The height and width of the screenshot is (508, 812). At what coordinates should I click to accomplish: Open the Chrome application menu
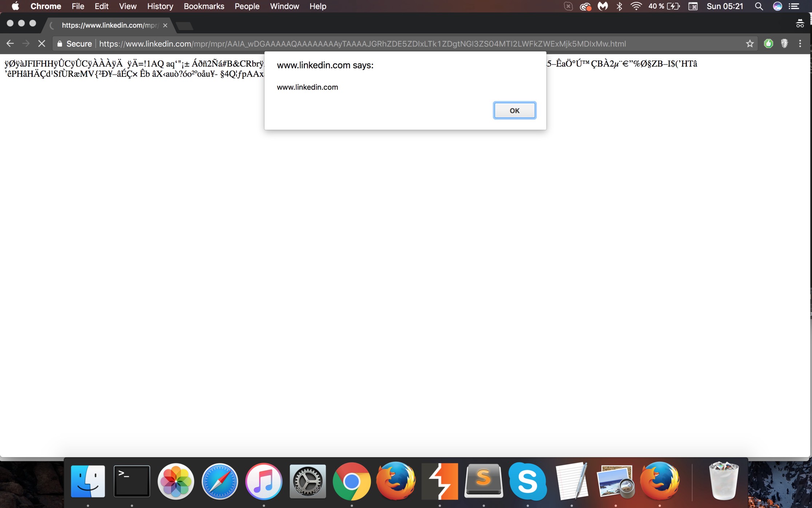pyautogui.click(x=46, y=6)
